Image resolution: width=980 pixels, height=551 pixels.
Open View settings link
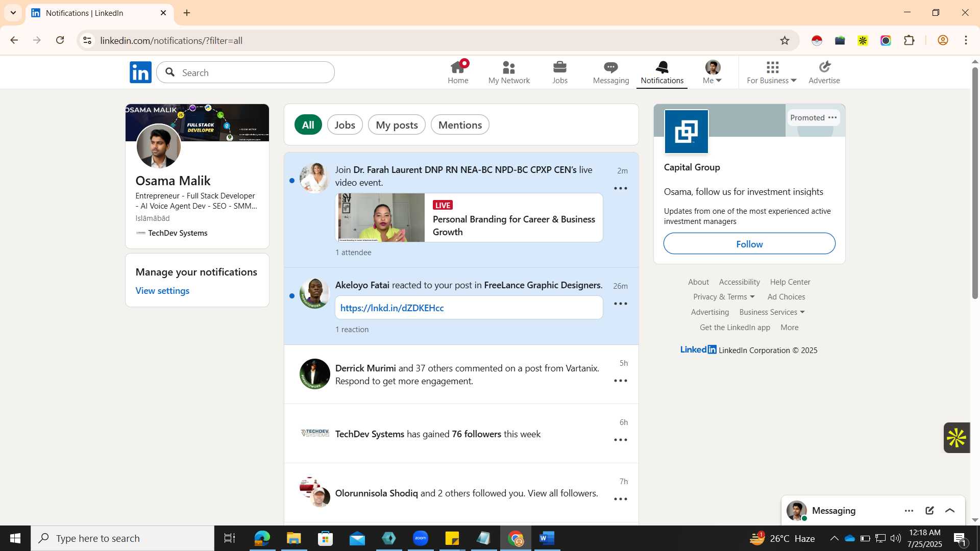(x=162, y=291)
